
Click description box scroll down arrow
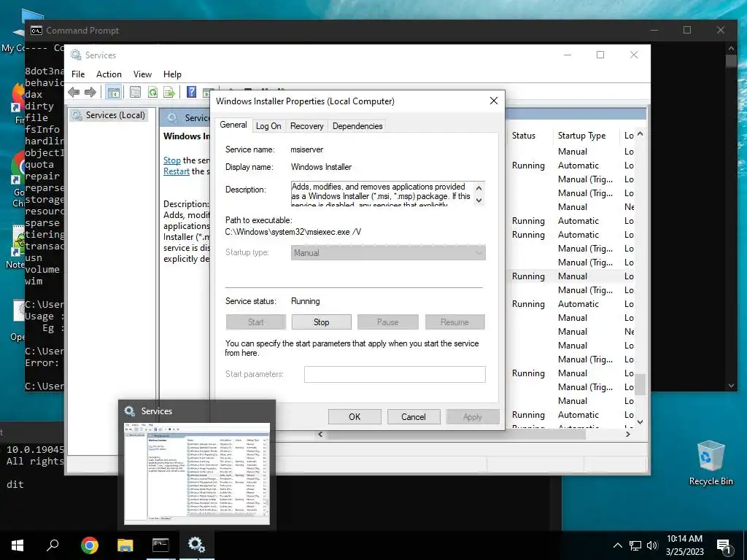[x=479, y=201]
